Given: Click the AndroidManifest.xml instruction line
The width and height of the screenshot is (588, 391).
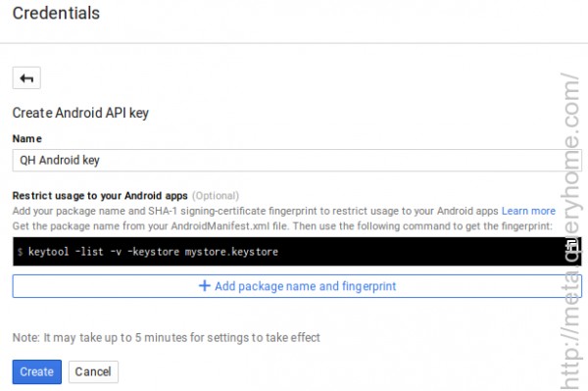Looking at the screenshot, I should coord(282,226).
